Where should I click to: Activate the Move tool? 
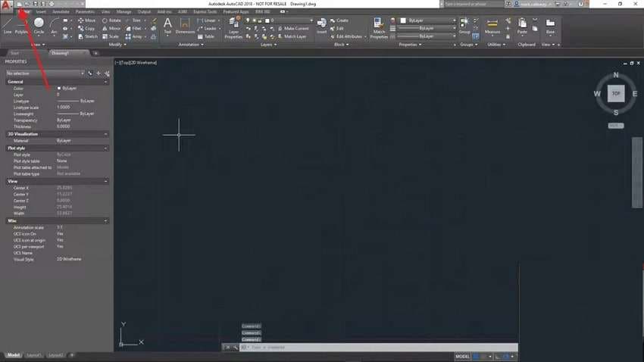(x=87, y=20)
